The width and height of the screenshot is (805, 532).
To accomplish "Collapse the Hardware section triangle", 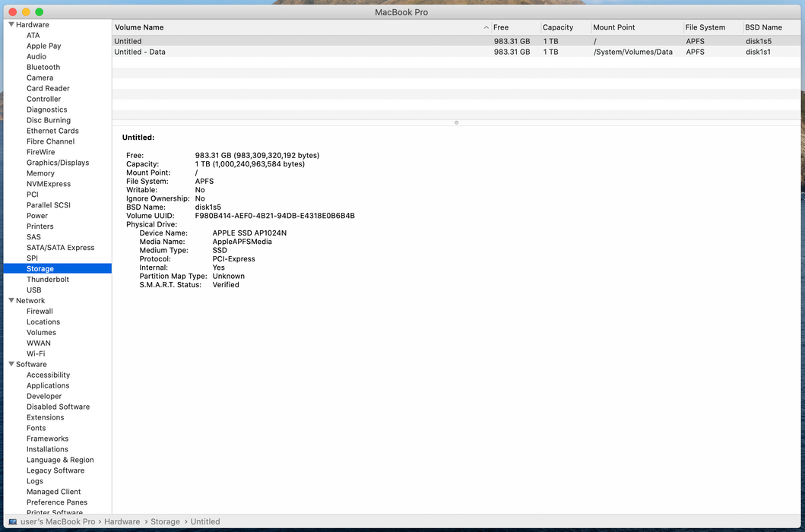I will point(11,24).
